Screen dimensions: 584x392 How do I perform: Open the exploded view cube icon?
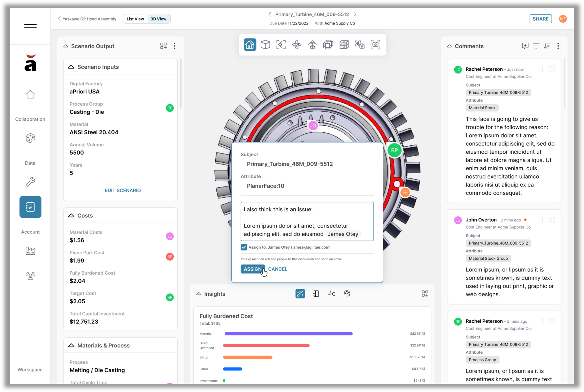pos(328,44)
